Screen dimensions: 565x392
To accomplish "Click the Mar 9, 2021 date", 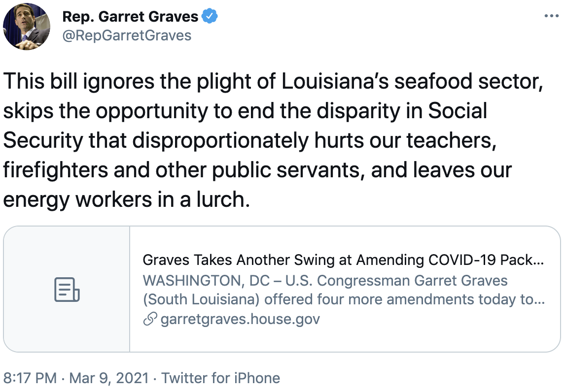I will coord(108,378).
